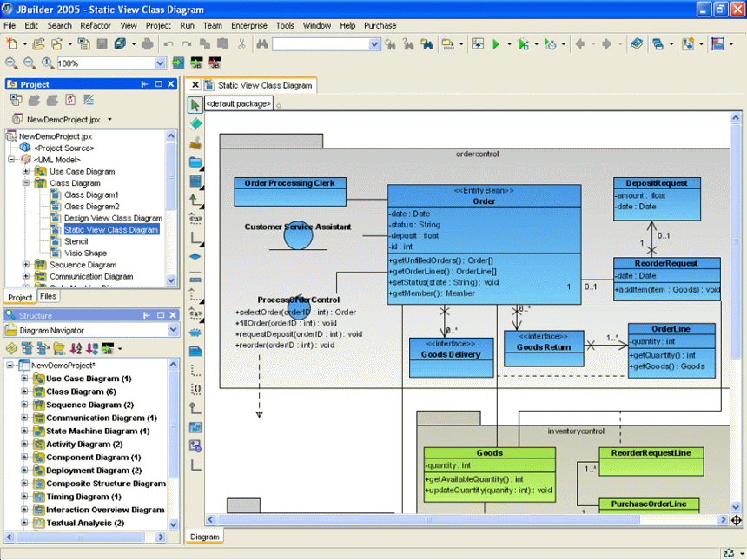The width and height of the screenshot is (747, 560).
Task: Select State Machine Diagram (1) in Structure
Action: [97, 431]
